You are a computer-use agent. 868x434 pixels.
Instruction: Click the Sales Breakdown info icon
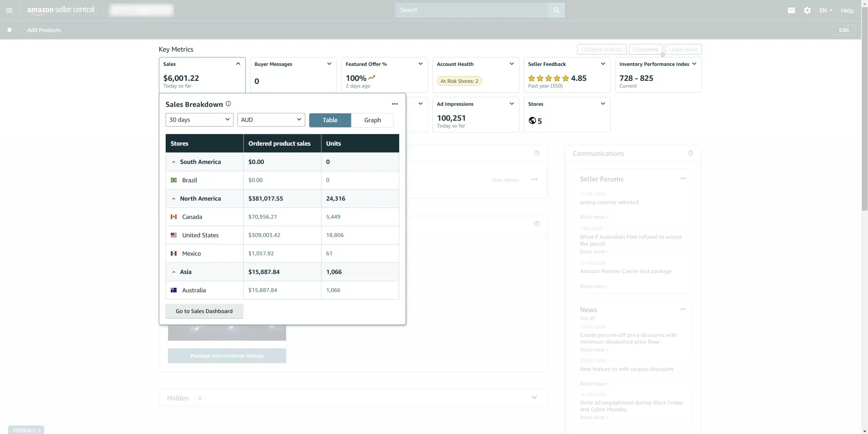coord(228,104)
